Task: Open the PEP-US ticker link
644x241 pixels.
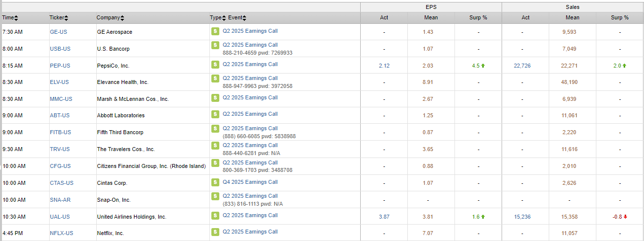Action: [60, 66]
